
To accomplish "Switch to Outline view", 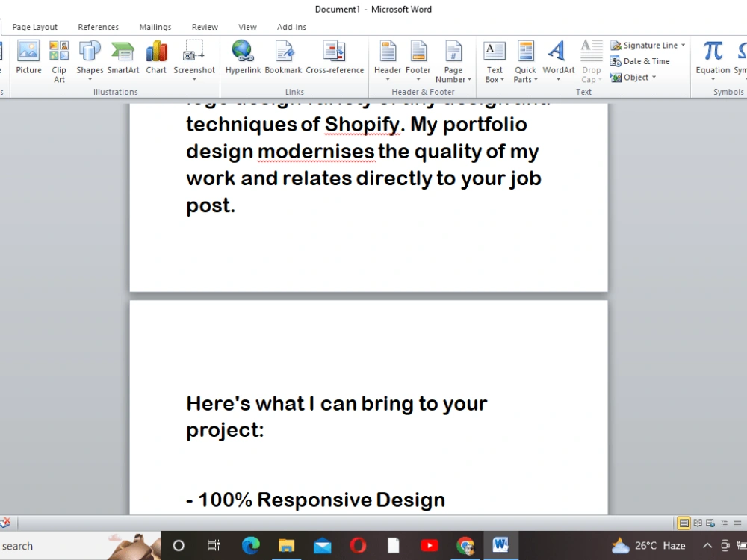I will 724,523.
